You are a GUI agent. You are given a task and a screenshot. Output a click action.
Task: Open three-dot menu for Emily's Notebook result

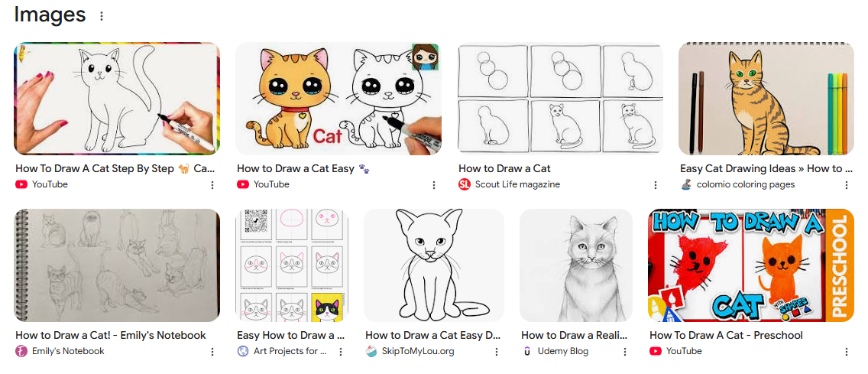tap(212, 352)
